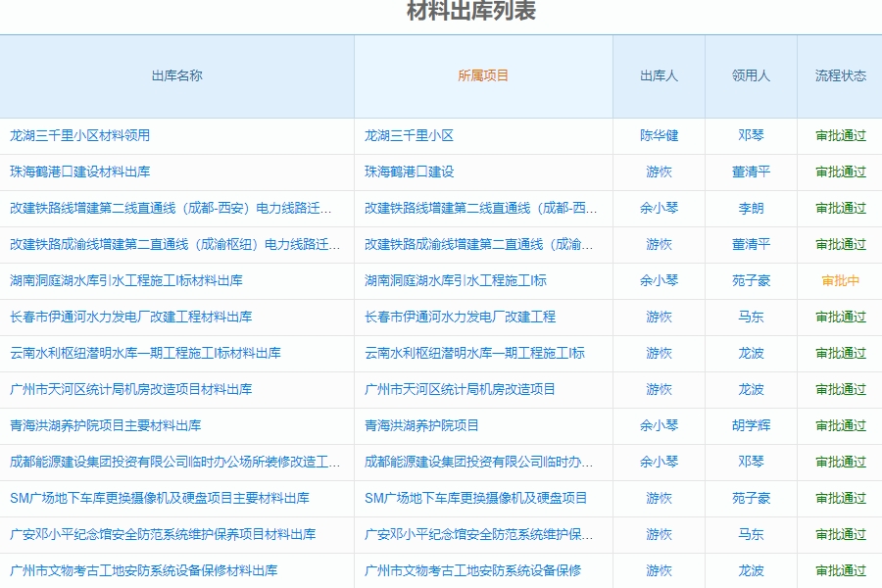
Task: Click project 珠海鹤港口建设
Action: pyautogui.click(x=409, y=171)
